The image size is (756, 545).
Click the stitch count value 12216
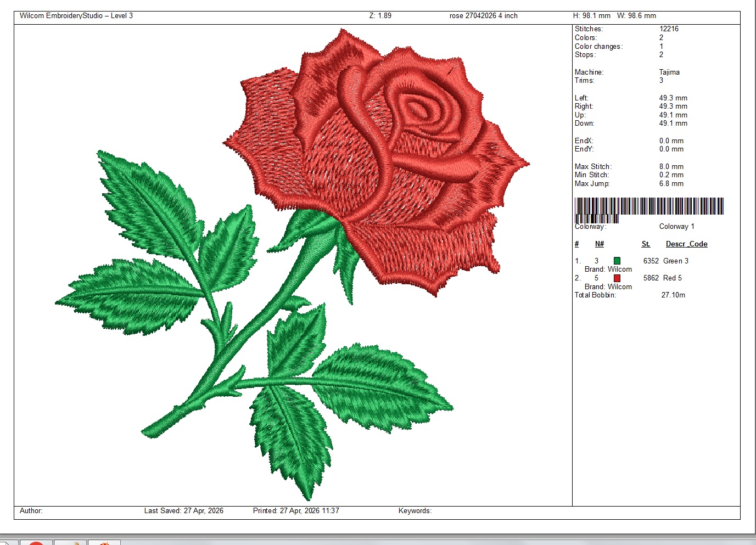[669, 29]
